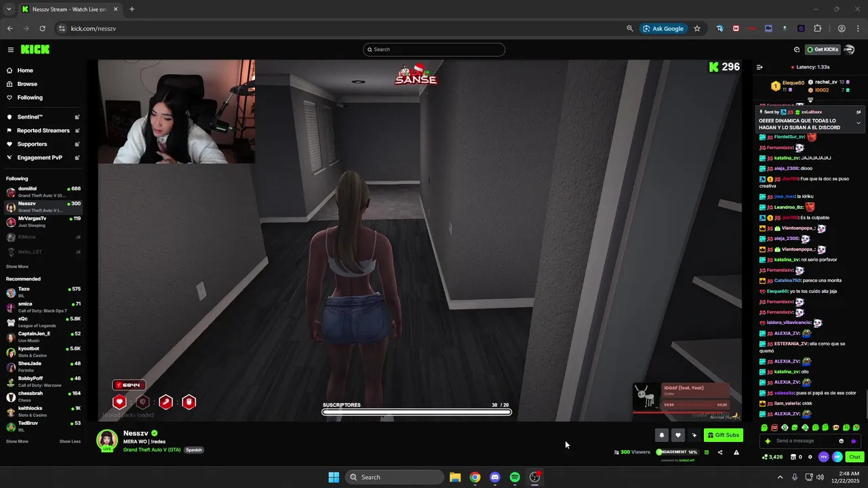Open recommended channel Tazo
This screenshot has height=488, width=868.
coord(42,292)
